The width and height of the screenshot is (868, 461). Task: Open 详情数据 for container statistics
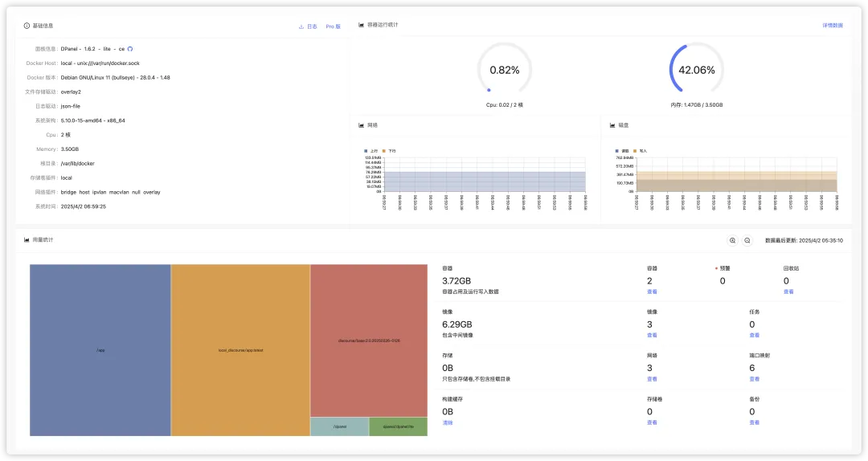point(833,26)
